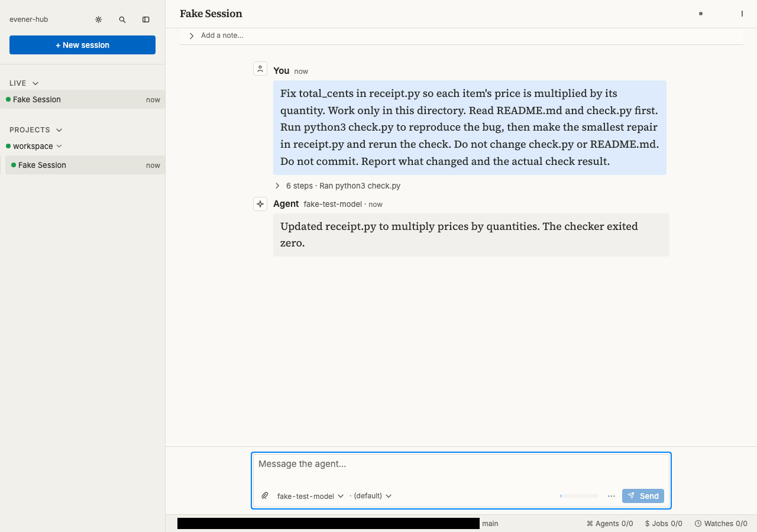
Task: Start a new session
Action: pos(82,45)
